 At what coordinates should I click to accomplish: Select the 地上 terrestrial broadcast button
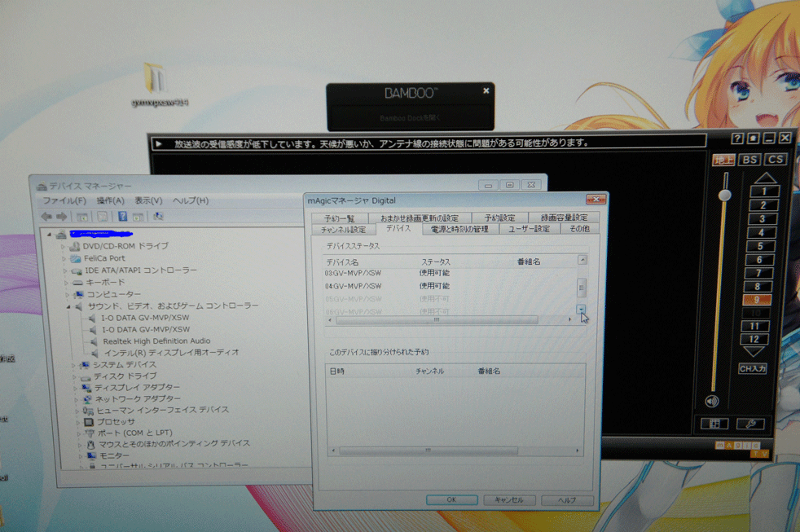point(723,160)
